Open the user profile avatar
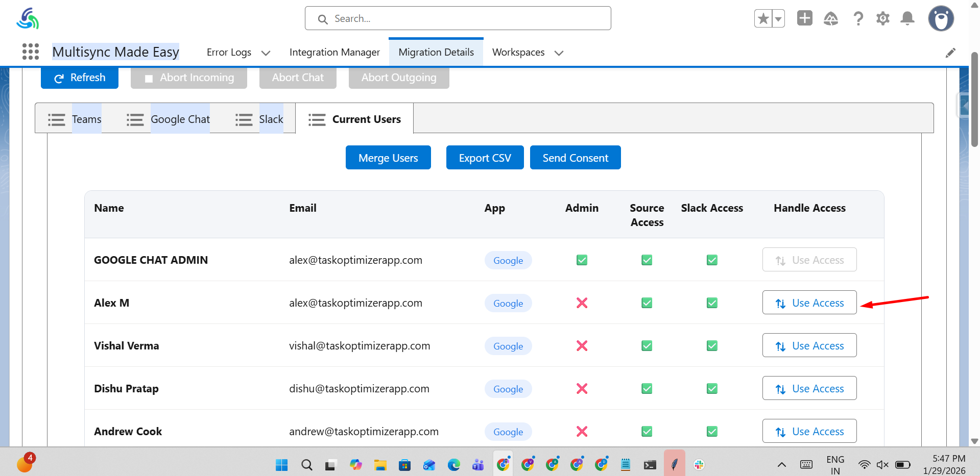The height and width of the screenshot is (476, 980). (941, 19)
